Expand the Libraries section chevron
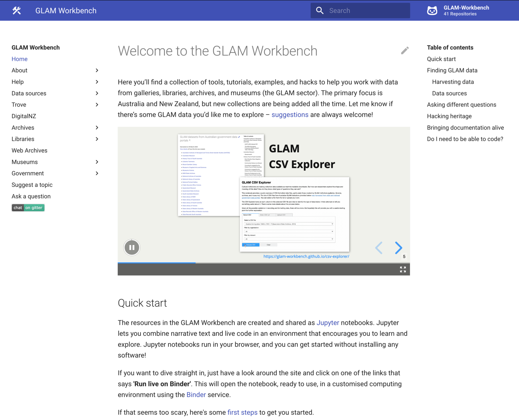Image resolution: width=519 pixels, height=420 pixels. coord(97,139)
